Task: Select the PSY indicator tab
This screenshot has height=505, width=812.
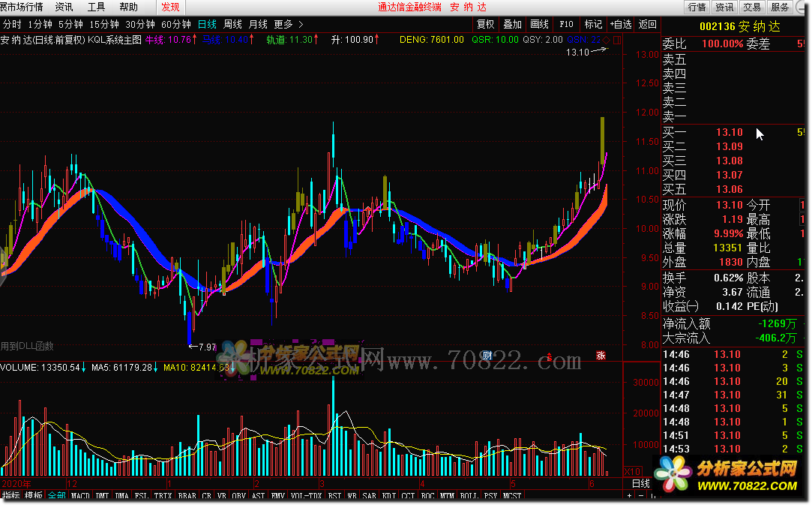Action: [x=490, y=496]
